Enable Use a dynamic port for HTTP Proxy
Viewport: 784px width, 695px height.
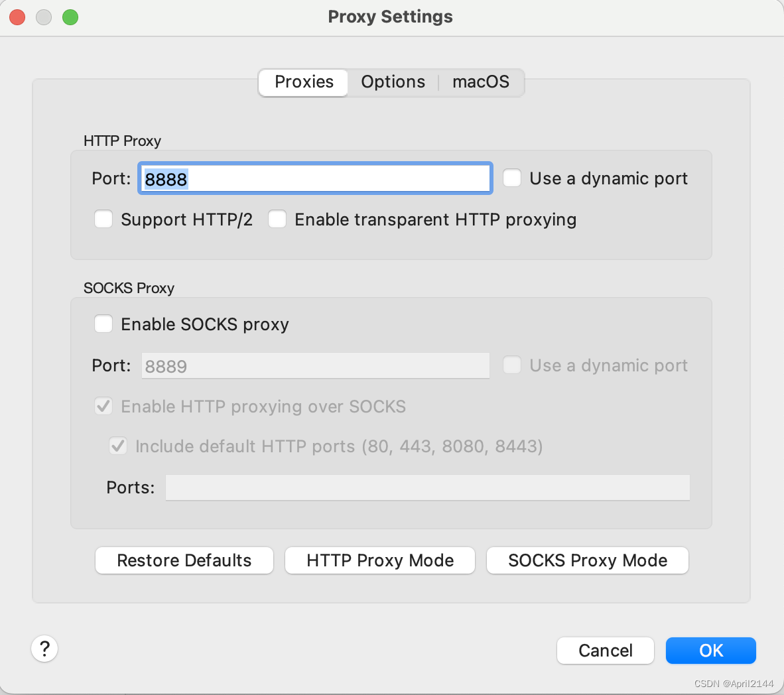(x=512, y=178)
